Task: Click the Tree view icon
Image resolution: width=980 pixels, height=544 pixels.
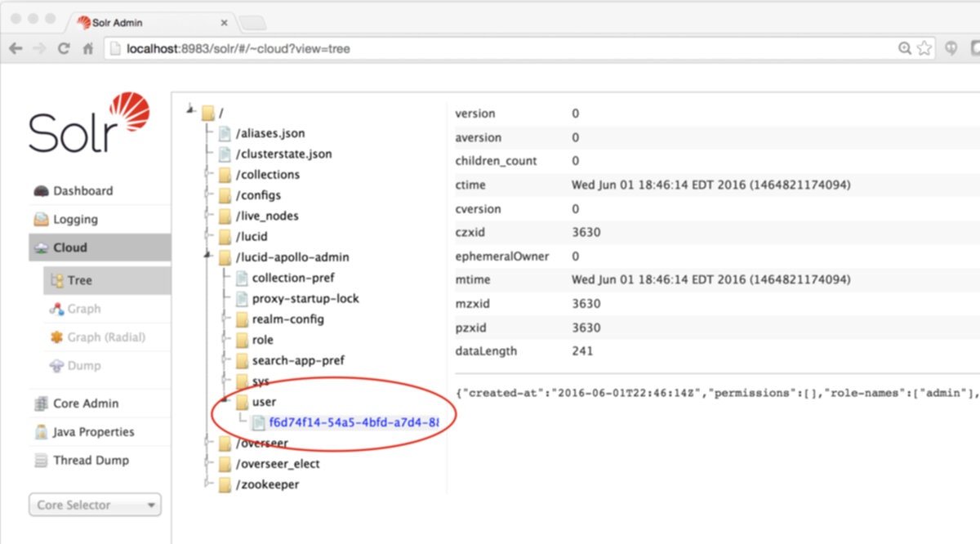Action: pyautogui.click(x=57, y=280)
